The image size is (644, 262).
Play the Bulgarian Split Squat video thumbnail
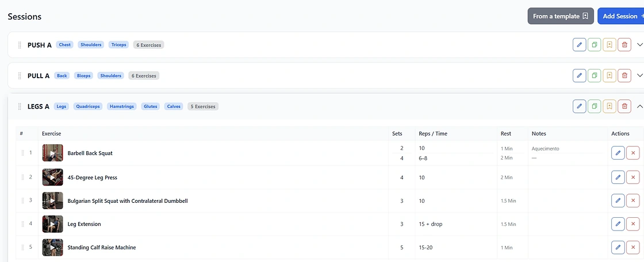[52, 201]
